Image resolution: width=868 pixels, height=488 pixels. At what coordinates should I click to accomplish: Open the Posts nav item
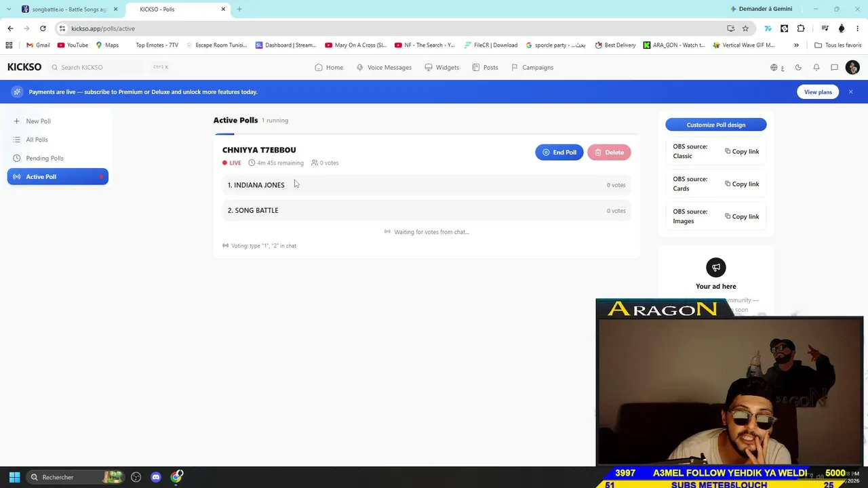(485, 68)
